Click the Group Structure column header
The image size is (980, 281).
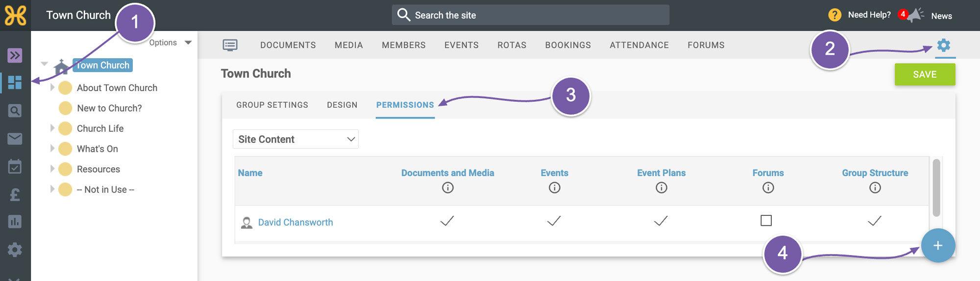[x=875, y=173]
